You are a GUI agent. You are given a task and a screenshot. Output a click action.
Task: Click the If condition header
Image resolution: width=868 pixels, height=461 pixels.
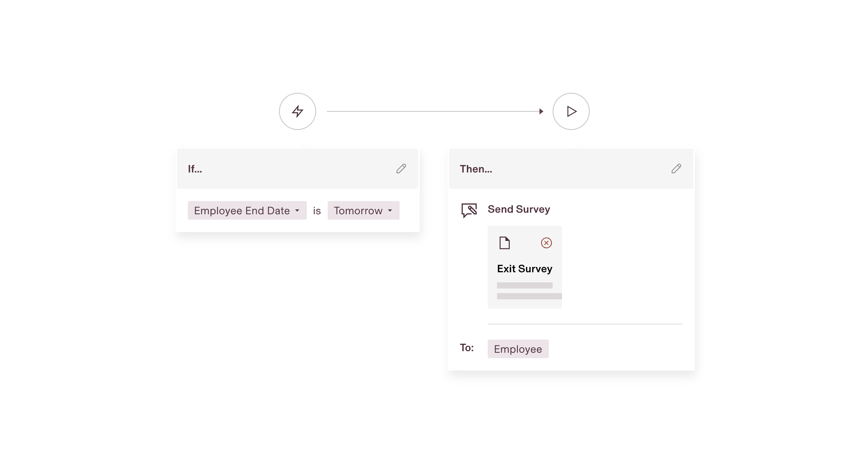(195, 169)
